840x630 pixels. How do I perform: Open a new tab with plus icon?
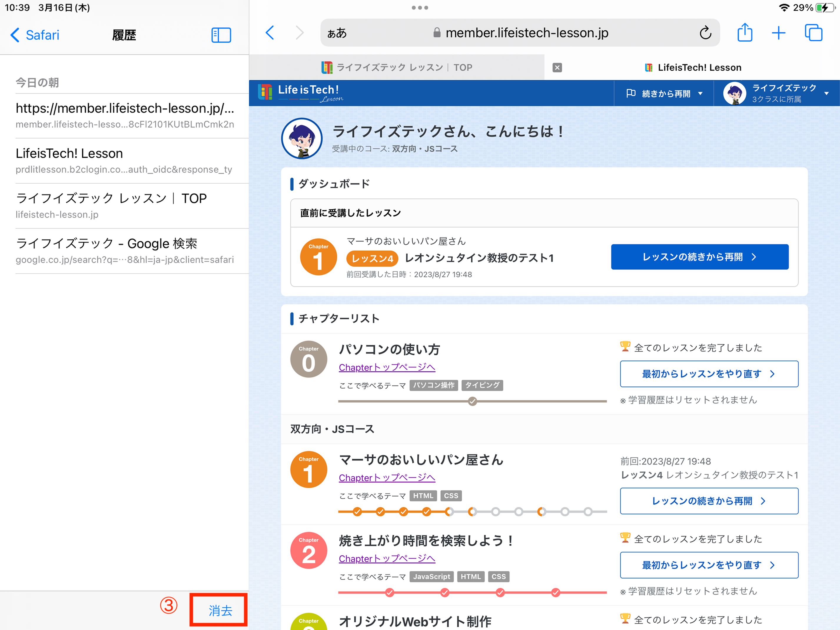pyautogui.click(x=778, y=33)
